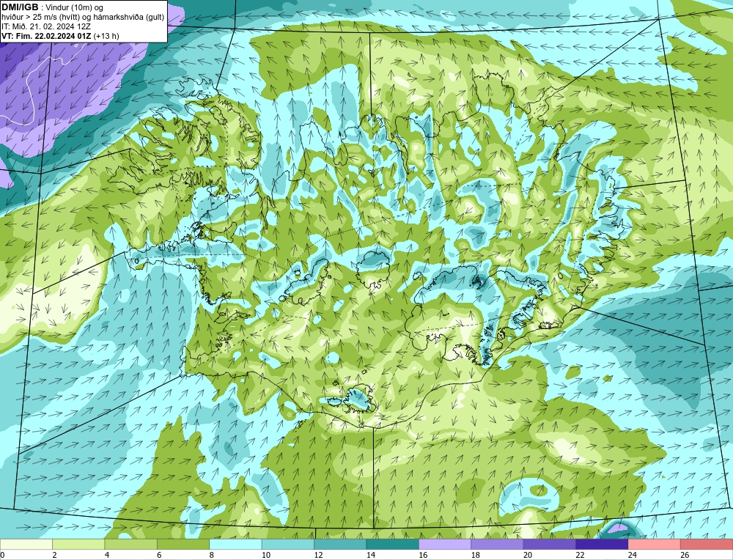Click the legend scale label 10

tap(266, 556)
